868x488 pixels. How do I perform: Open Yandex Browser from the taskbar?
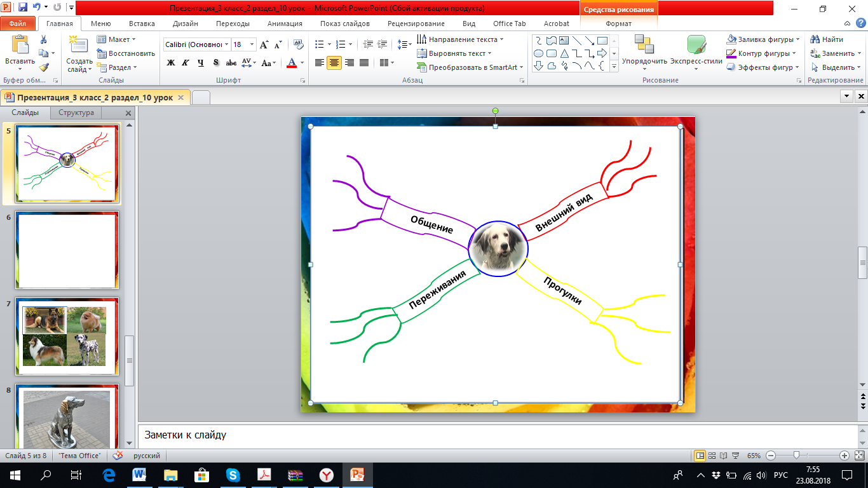[325, 475]
